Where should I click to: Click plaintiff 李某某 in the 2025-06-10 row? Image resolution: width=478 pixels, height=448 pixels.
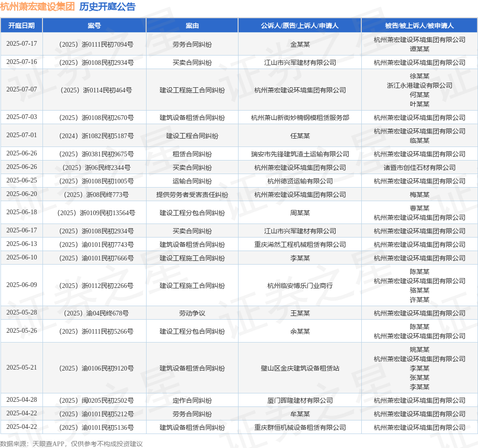click(300, 258)
